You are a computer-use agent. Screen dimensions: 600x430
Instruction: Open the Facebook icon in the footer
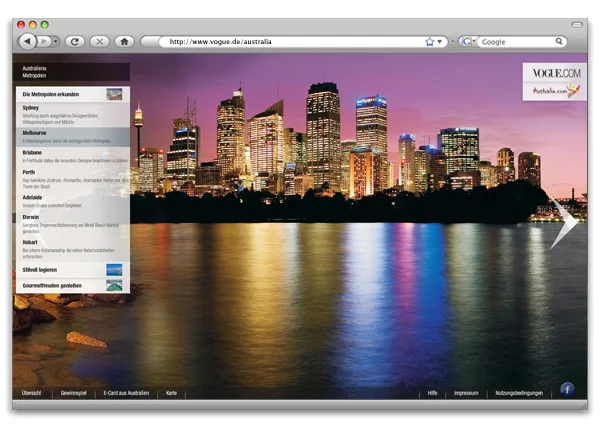(567, 389)
